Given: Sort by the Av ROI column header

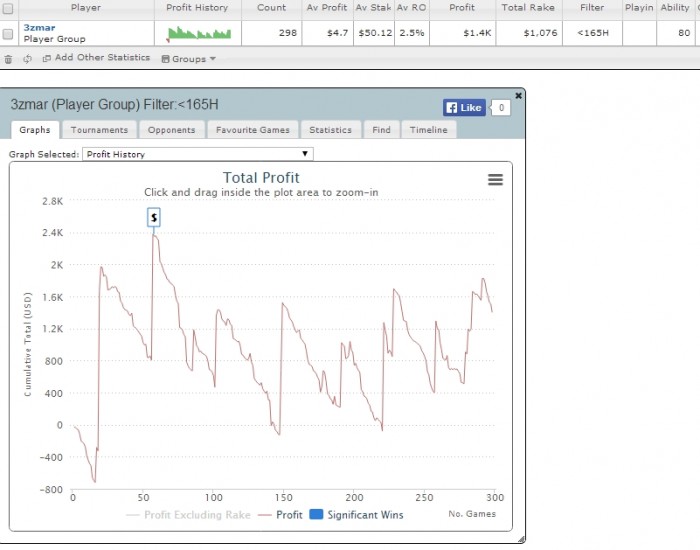Looking at the screenshot, I should coord(412,8).
